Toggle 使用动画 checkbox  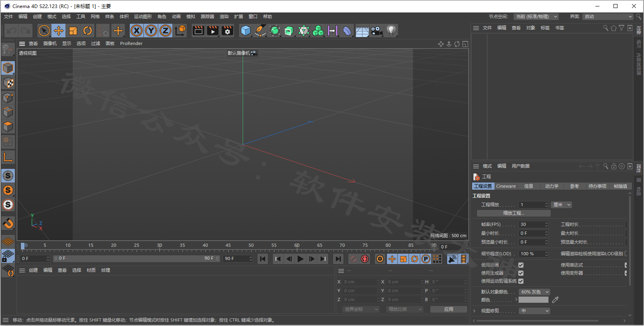point(521,265)
